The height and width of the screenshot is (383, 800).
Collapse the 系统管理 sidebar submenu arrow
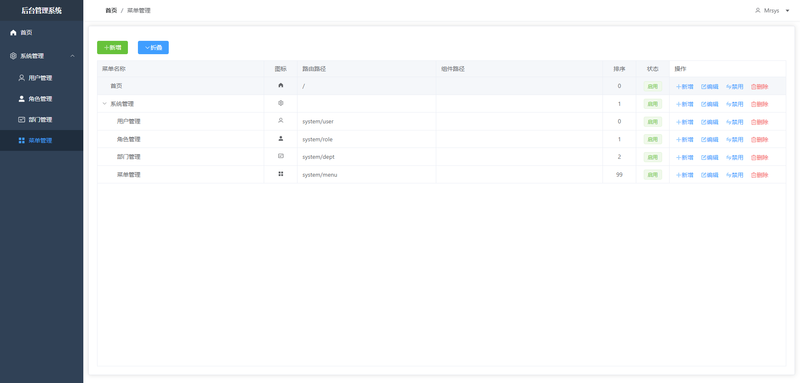coord(72,56)
